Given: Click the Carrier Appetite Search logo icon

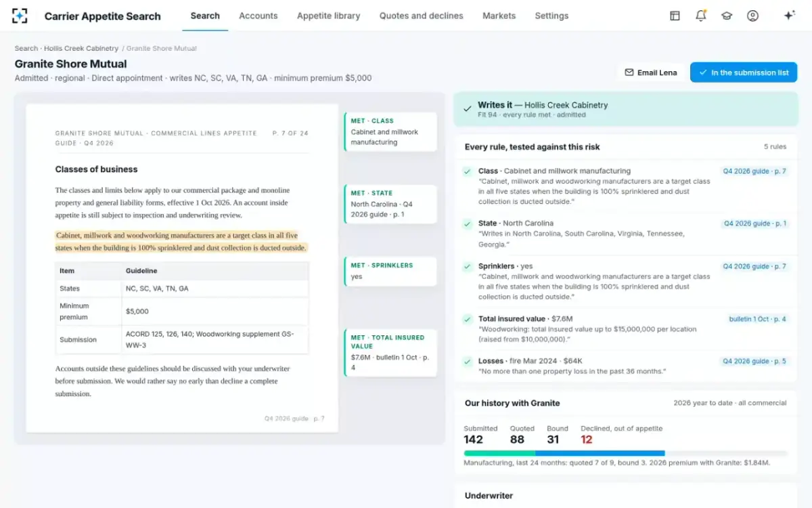Looking at the screenshot, I should (20, 16).
